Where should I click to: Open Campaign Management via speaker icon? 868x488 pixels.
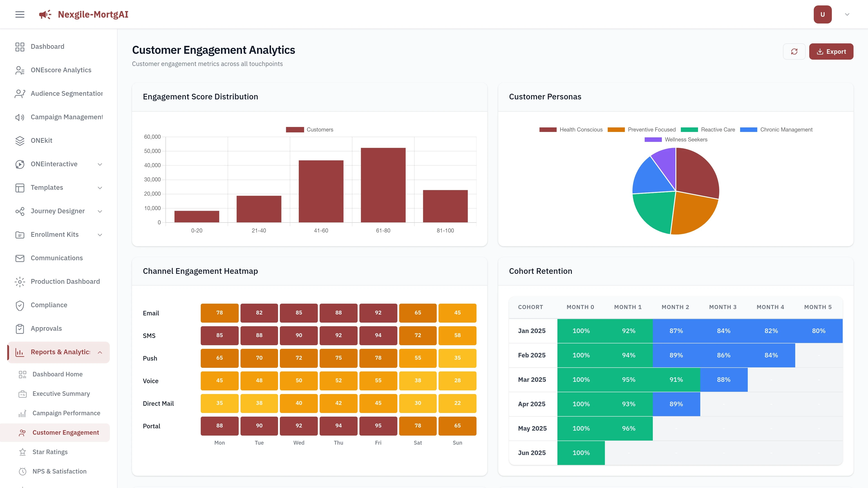[19, 117]
